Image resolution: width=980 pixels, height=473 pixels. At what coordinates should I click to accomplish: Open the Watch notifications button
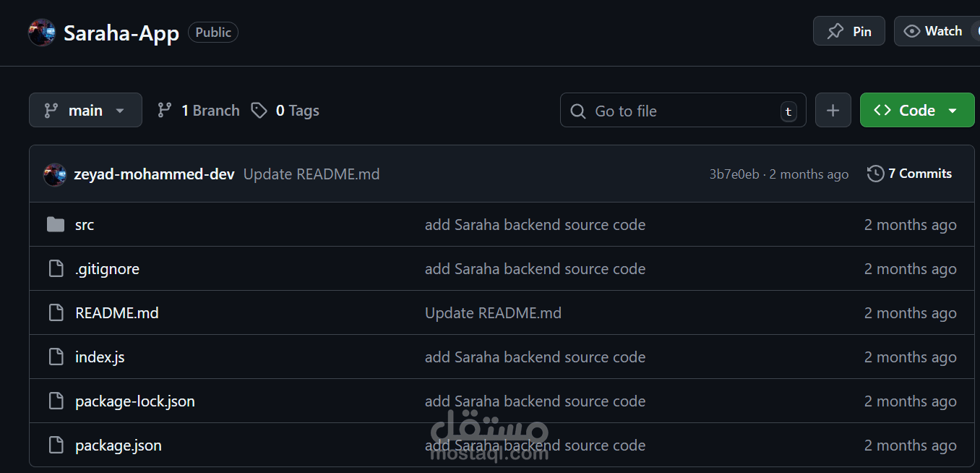point(937,31)
